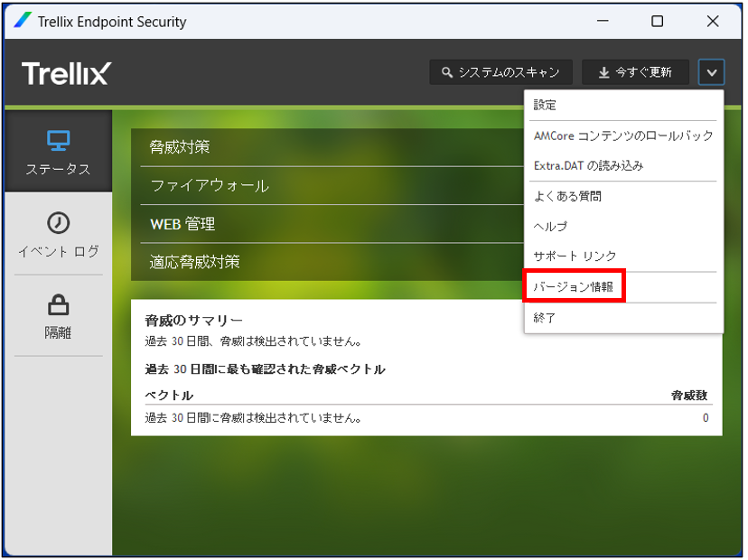
Task: Open the WEB 管理 status row
Action: 327,224
